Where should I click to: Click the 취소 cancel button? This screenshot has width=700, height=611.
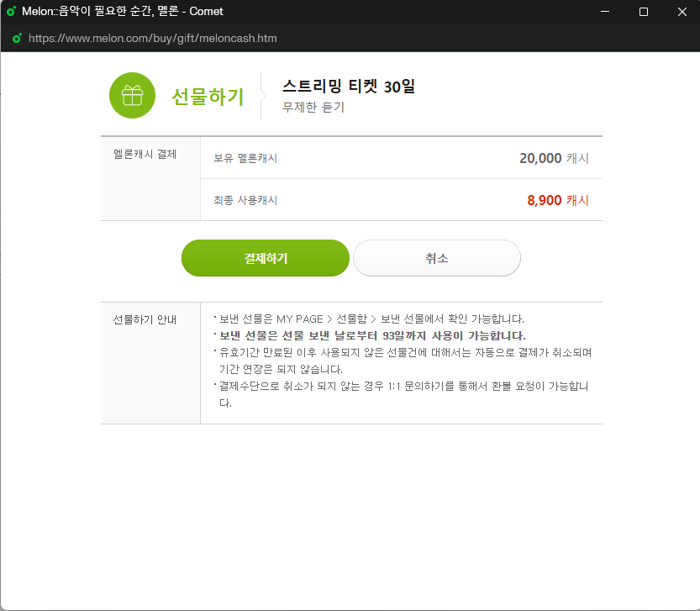[437, 258]
